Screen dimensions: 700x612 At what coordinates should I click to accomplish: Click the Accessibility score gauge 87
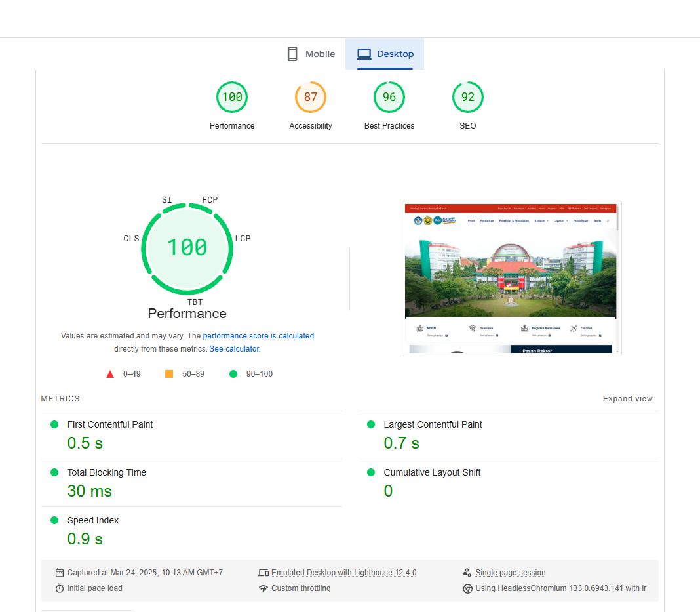(311, 97)
